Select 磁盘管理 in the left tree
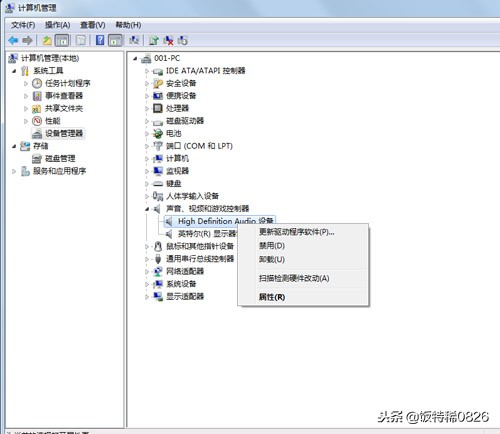The height and width of the screenshot is (434, 500). (60, 158)
